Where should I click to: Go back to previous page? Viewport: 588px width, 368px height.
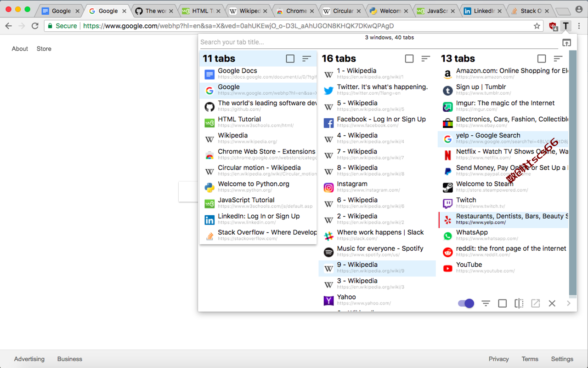8,26
